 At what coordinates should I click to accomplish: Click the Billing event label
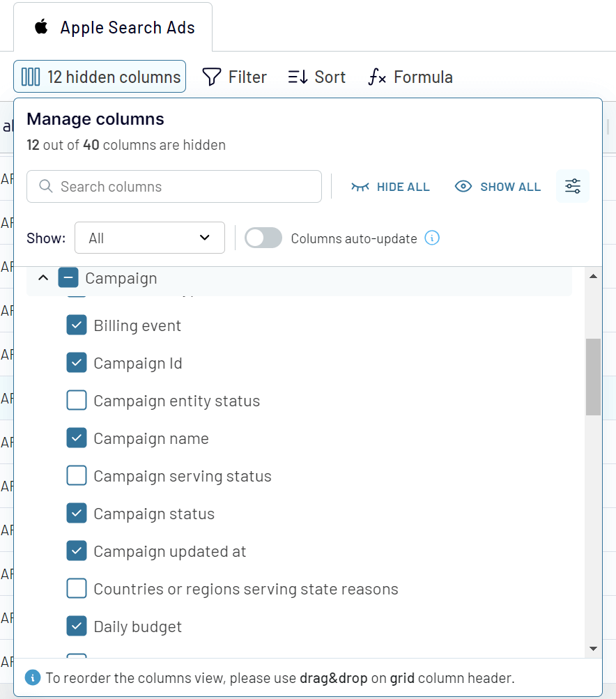point(137,325)
